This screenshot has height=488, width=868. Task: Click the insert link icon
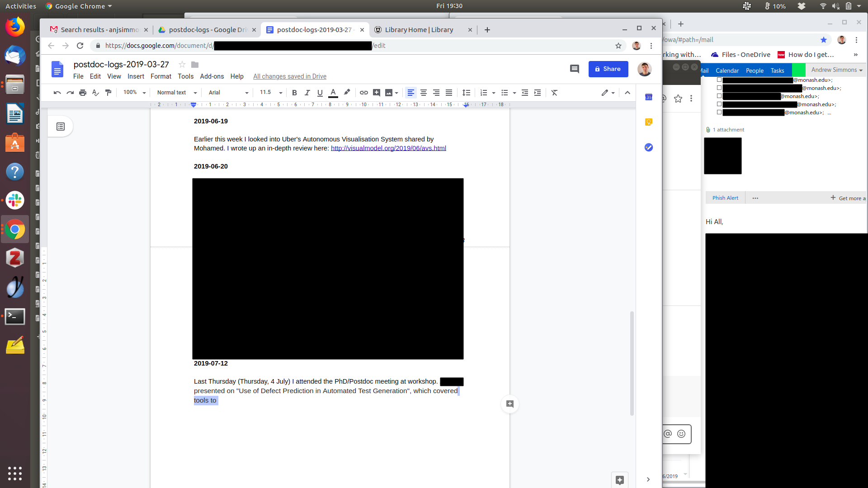(363, 93)
